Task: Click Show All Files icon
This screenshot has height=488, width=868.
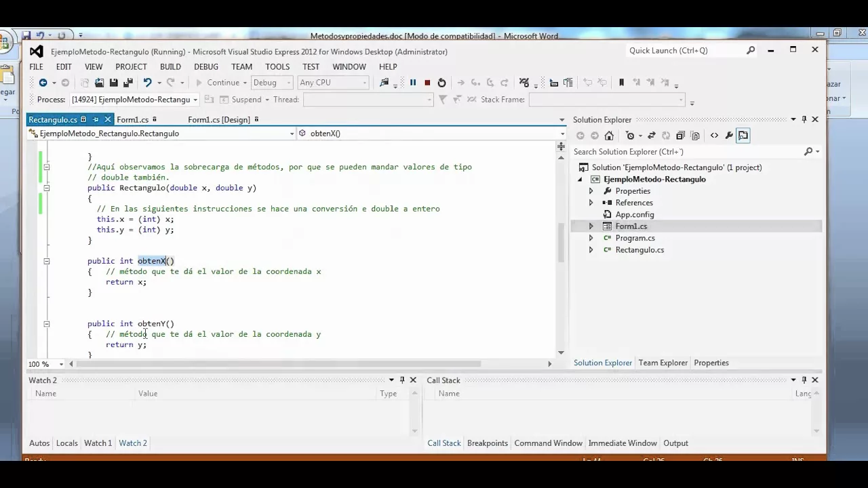Action: (x=694, y=136)
